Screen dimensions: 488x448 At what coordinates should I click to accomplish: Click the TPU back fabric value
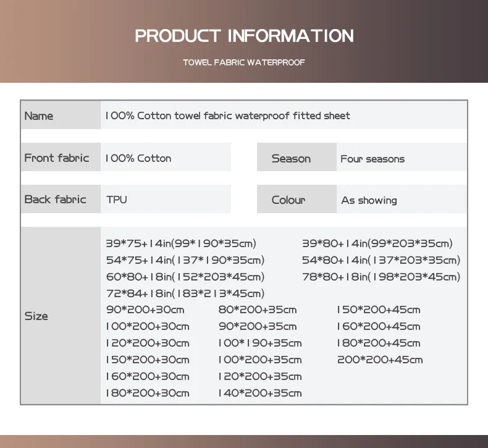point(117,200)
